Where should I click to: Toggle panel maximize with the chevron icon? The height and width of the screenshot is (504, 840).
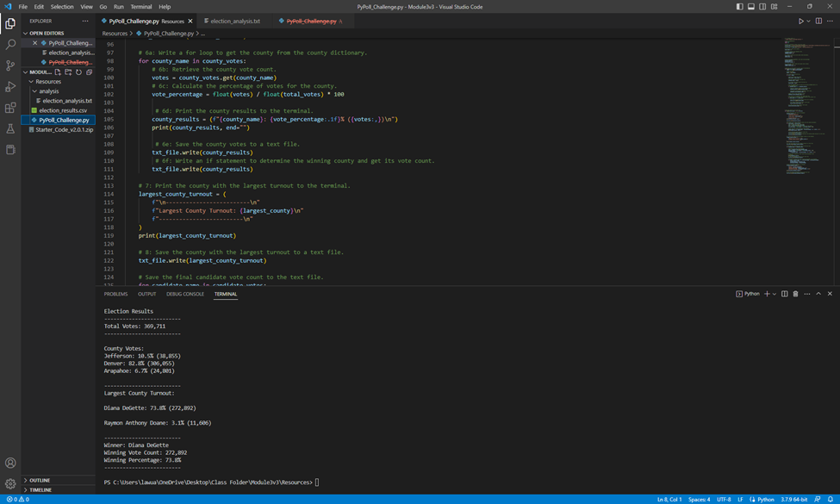818,294
